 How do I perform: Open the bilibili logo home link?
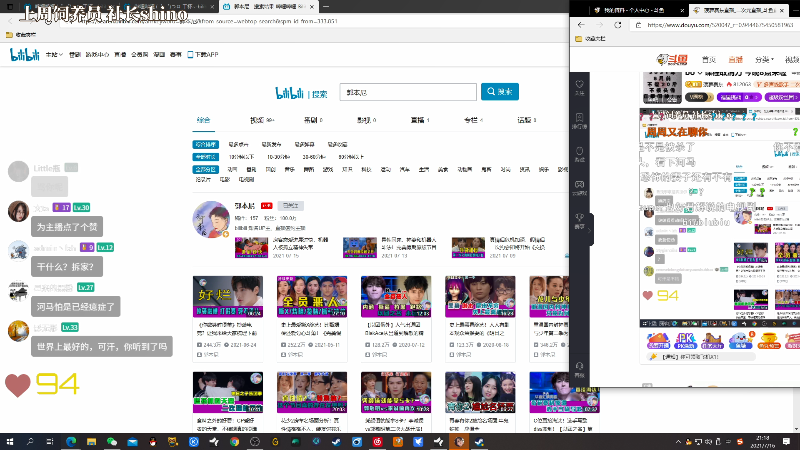24,55
